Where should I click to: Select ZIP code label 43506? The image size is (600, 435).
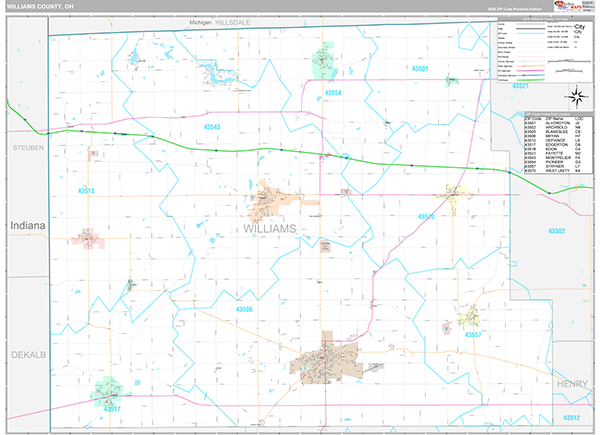(244, 309)
